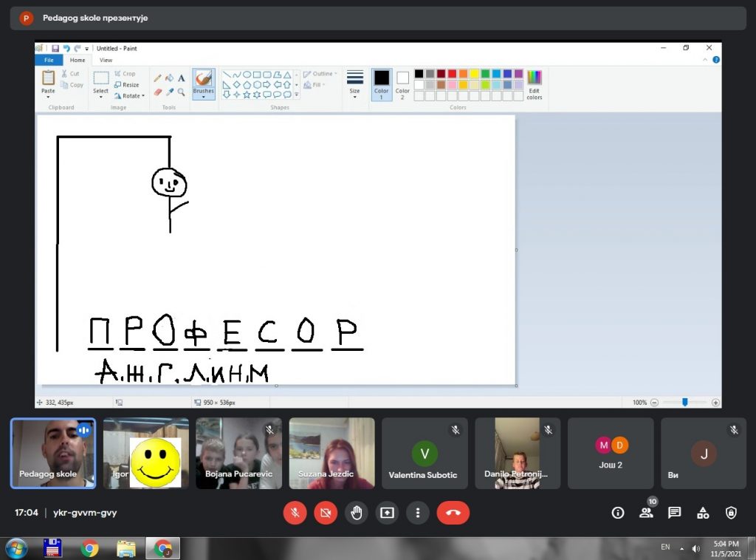
Task: Turn on the camera
Action: tap(326, 513)
